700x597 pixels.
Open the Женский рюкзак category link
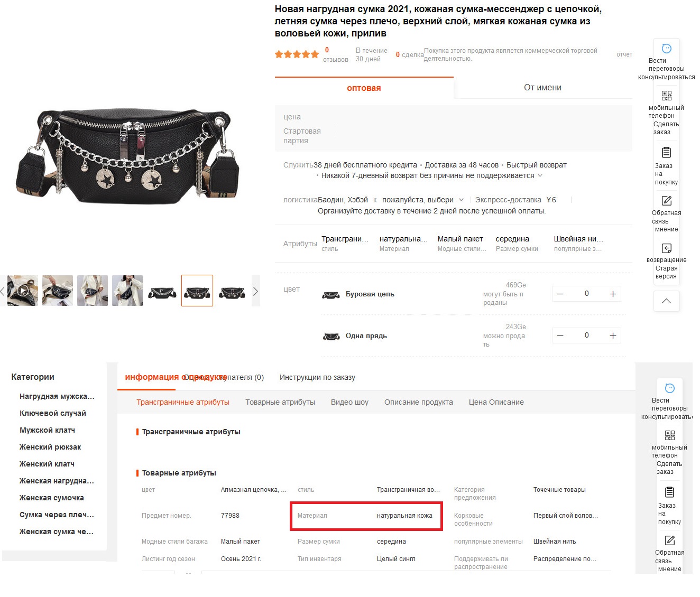point(50,447)
